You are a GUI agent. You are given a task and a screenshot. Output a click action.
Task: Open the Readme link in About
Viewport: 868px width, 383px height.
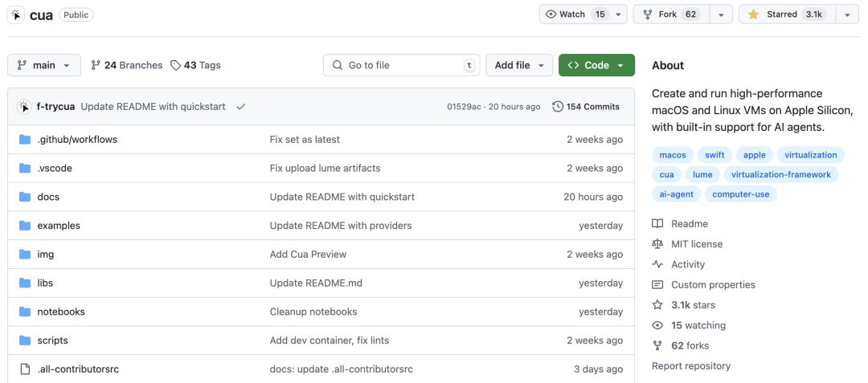tap(690, 224)
